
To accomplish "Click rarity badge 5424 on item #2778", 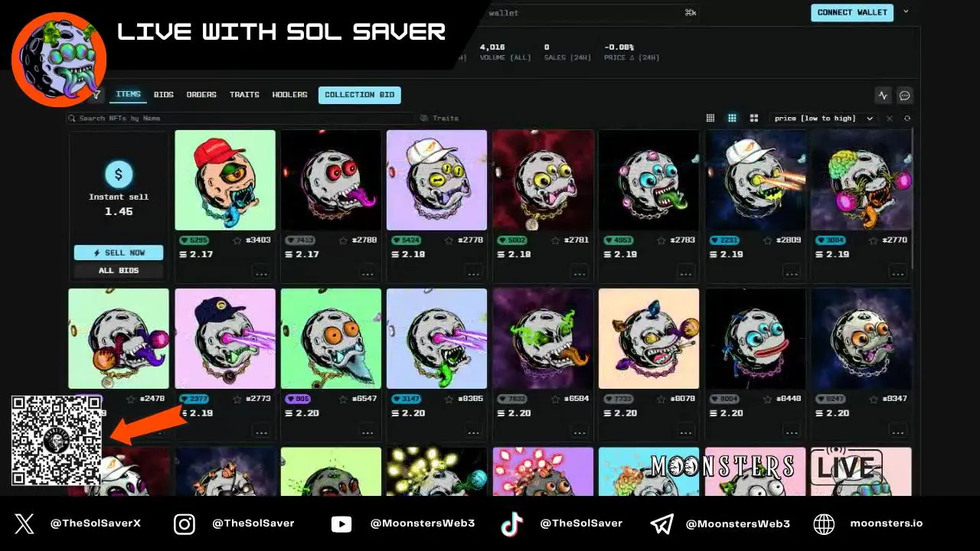I will pos(406,240).
